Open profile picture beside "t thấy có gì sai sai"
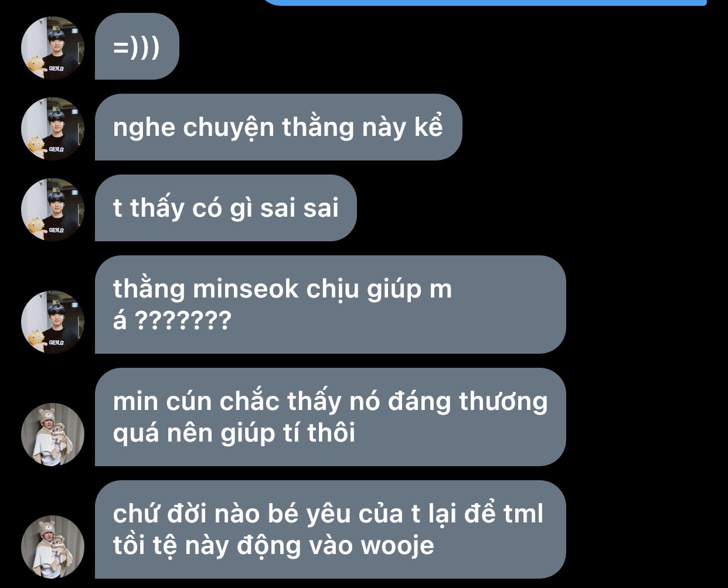The height and width of the screenshot is (588, 728). click(53, 209)
